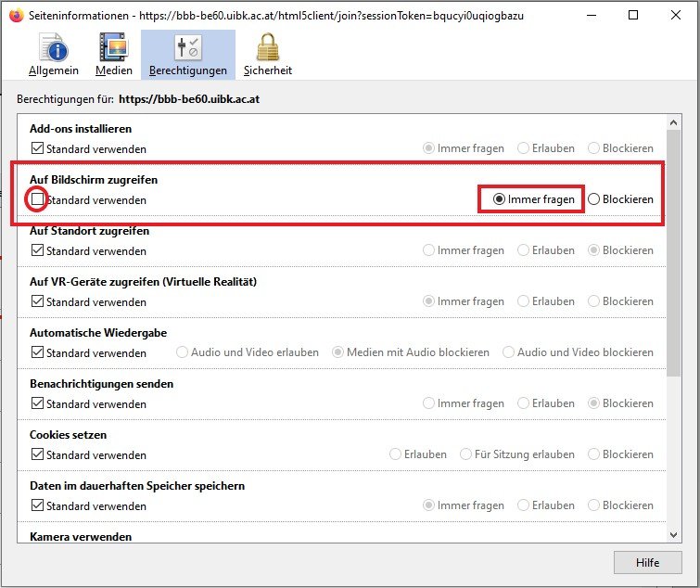
Task: Select Erlauben for Auf Standort zugreifen
Action: tap(523, 250)
